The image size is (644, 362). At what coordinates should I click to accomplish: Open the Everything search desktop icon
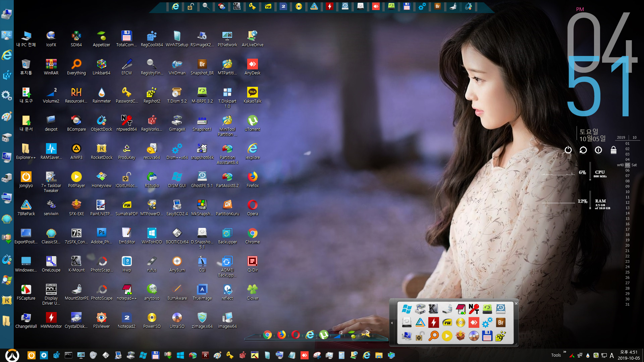coord(76,67)
